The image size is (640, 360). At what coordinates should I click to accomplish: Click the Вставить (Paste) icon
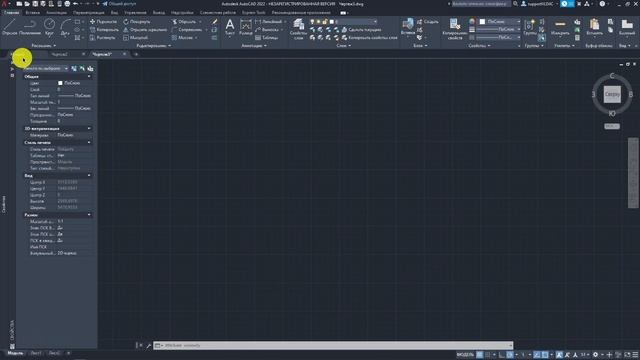pyautogui.click(x=594, y=27)
